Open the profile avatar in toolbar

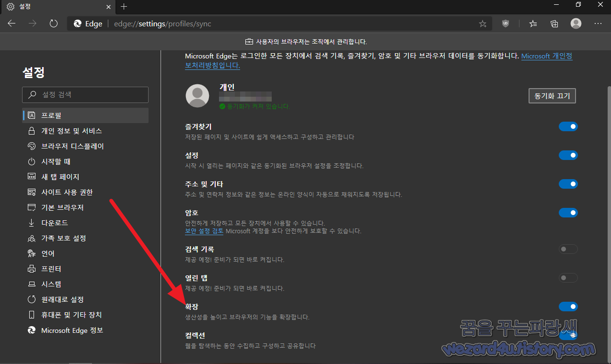click(x=576, y=23)
